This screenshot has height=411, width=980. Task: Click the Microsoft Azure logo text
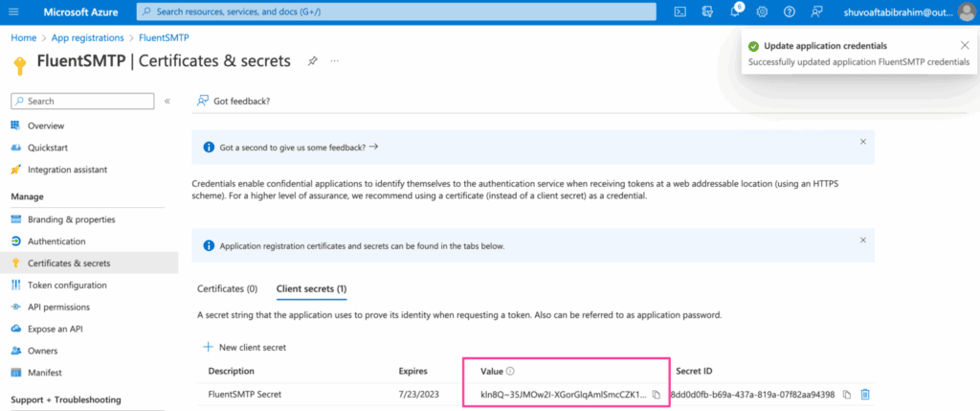tap(80, 11)
